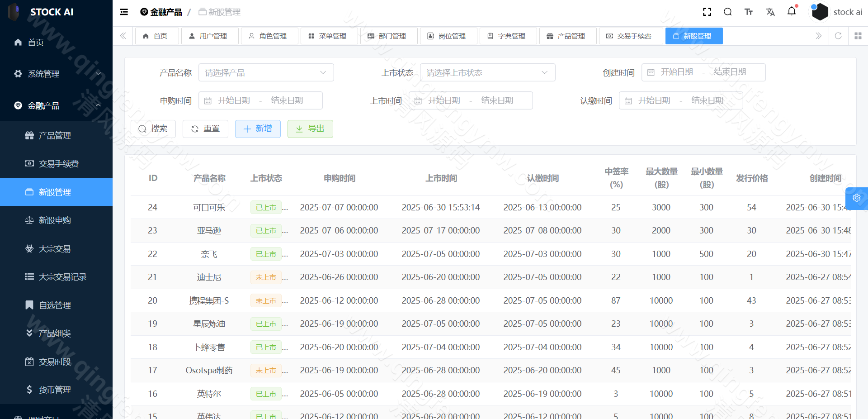Image resolution: width=868 pixels, height=419 pixels.
Task: Switch to the 字典管理 tab
Action: pos(508,36)
